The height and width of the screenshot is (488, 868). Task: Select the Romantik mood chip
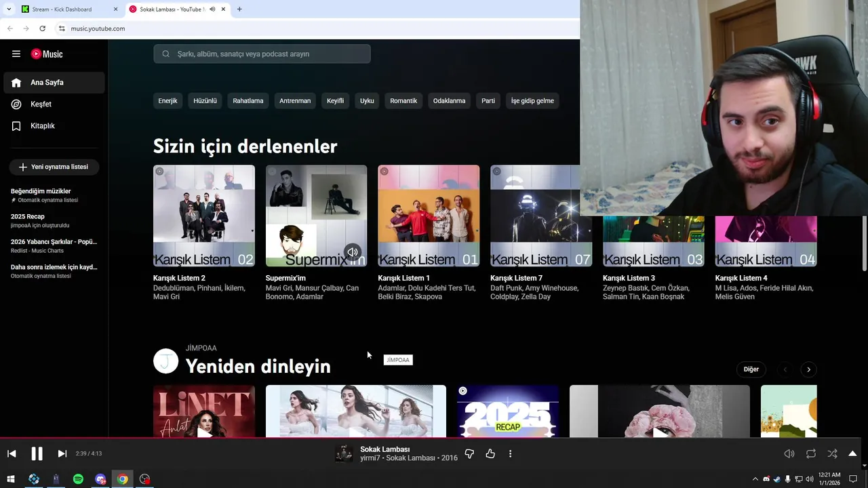point(403,101)
